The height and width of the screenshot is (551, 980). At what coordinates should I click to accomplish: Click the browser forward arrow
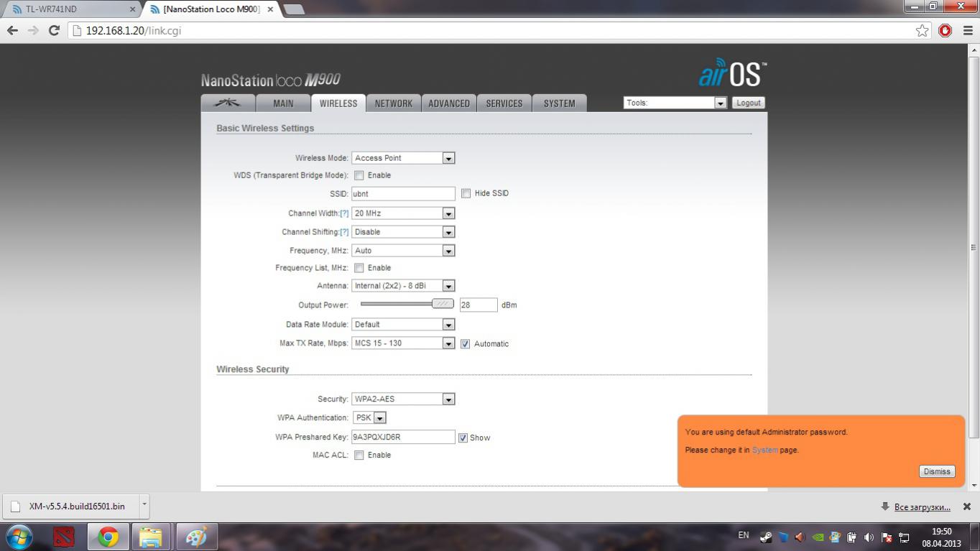tap(33, 30)
